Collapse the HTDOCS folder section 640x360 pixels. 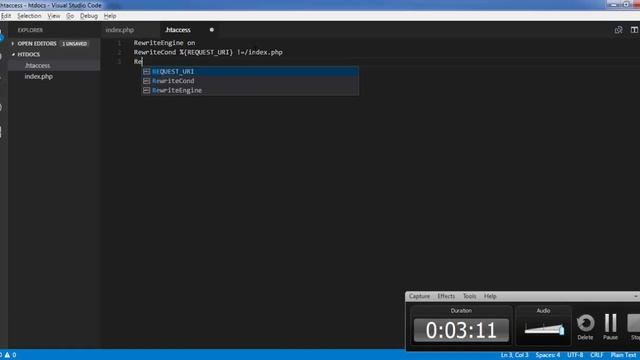pos(13,54)
